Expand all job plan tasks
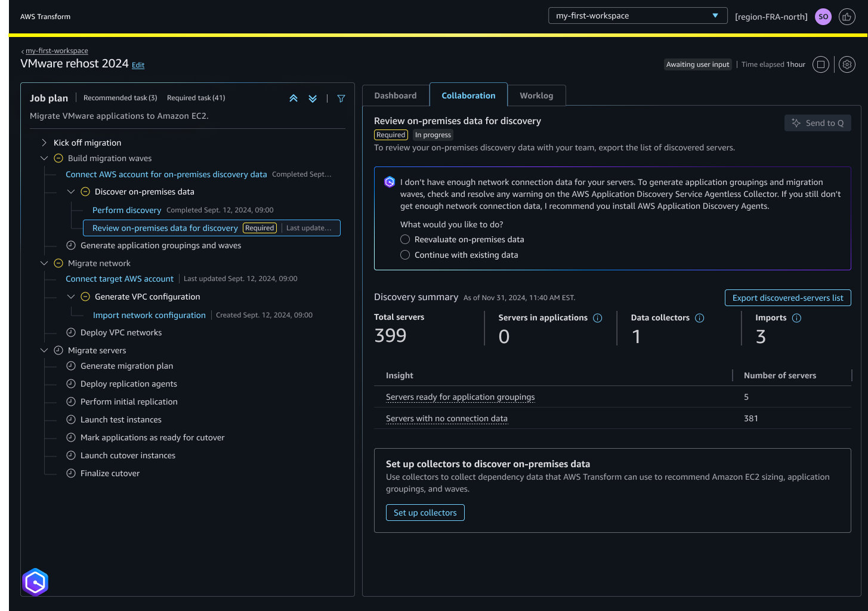The image size is (868, 611). 313,98
